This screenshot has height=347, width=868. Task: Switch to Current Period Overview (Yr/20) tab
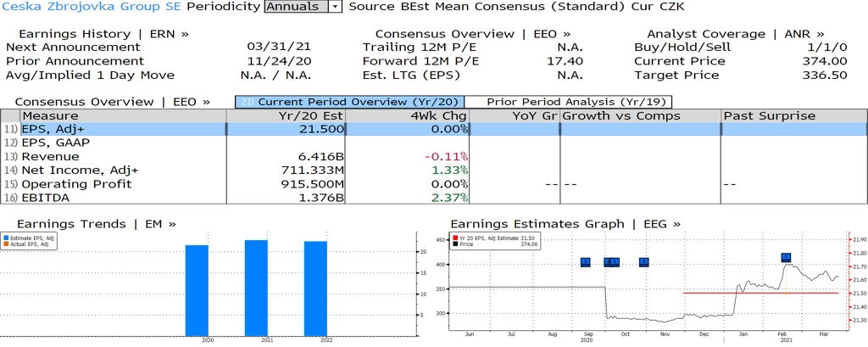(349, 102)
